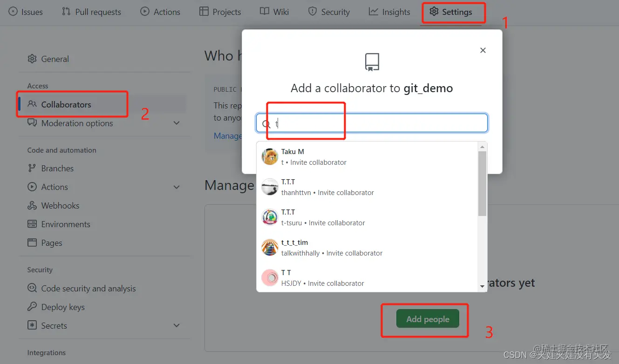Click the Branches git-branch icon
619x364 pixels.
(x=32, y=169)
